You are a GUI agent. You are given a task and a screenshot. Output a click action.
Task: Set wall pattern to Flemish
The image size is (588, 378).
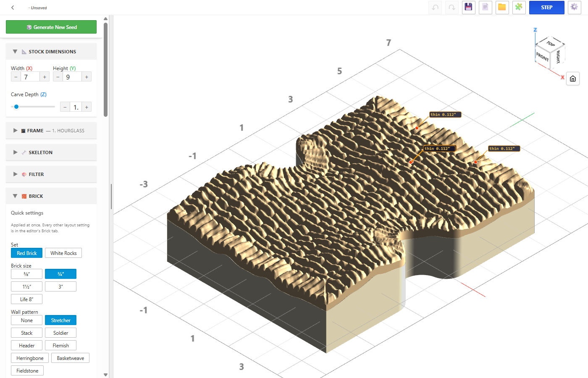tap(60, 345)
